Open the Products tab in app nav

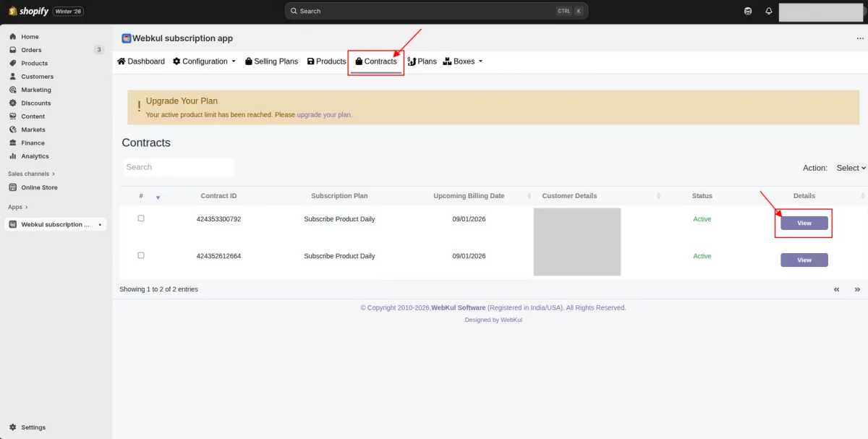[x=327, y=61]
